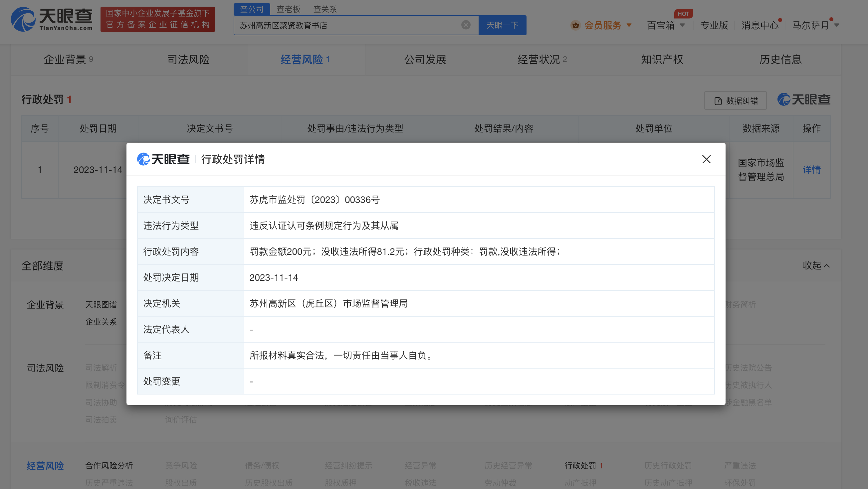
Task: Switch to the 历史信息 tab
Action: click(780, 60)
